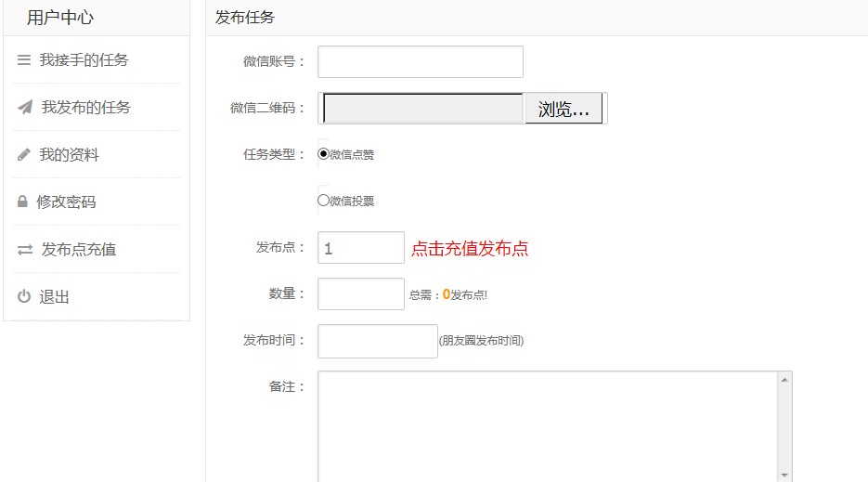Click the power icon beside 退出
This screenshot has width=868, height=482.
tap(24, 297)
